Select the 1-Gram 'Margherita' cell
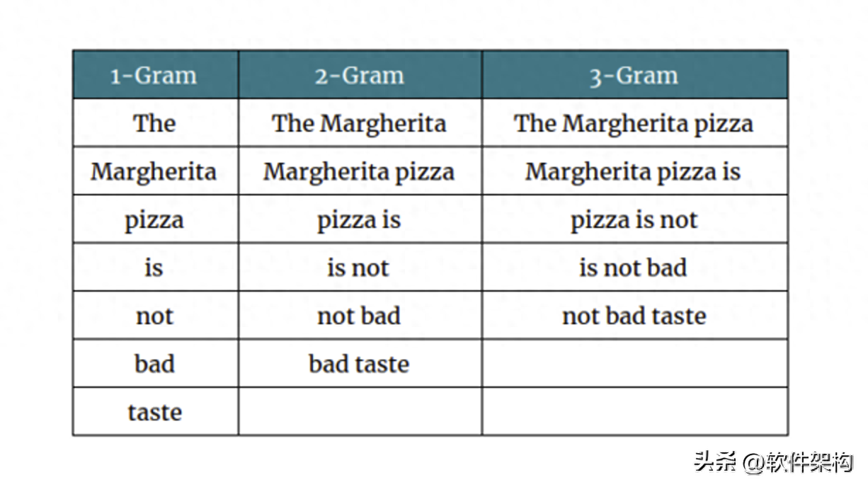This screenshot has width=868, height=487. [155, 171]
